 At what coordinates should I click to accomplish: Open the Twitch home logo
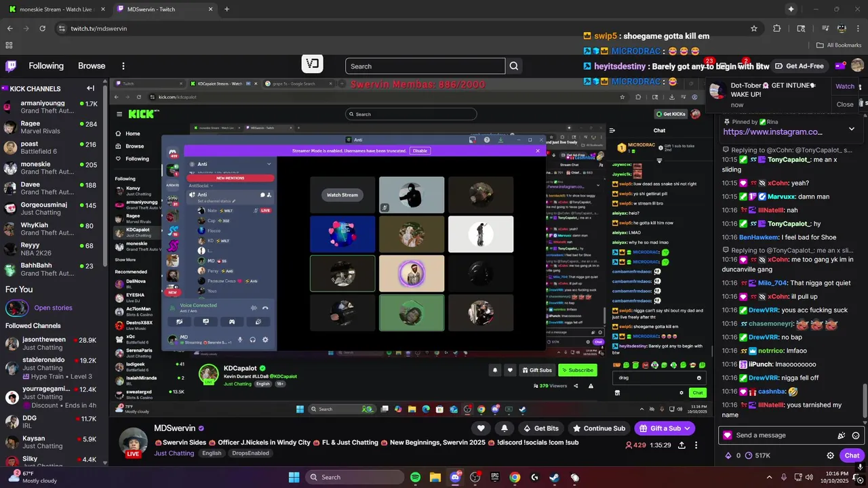(11, 66)
